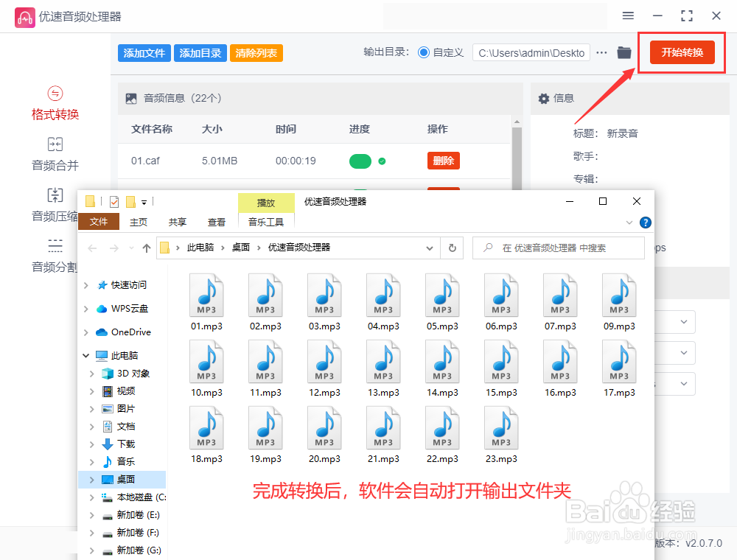Expand the WPS云盘 tree node
Image resolution: width=737 pixels, height=560 pixels.
85,309
